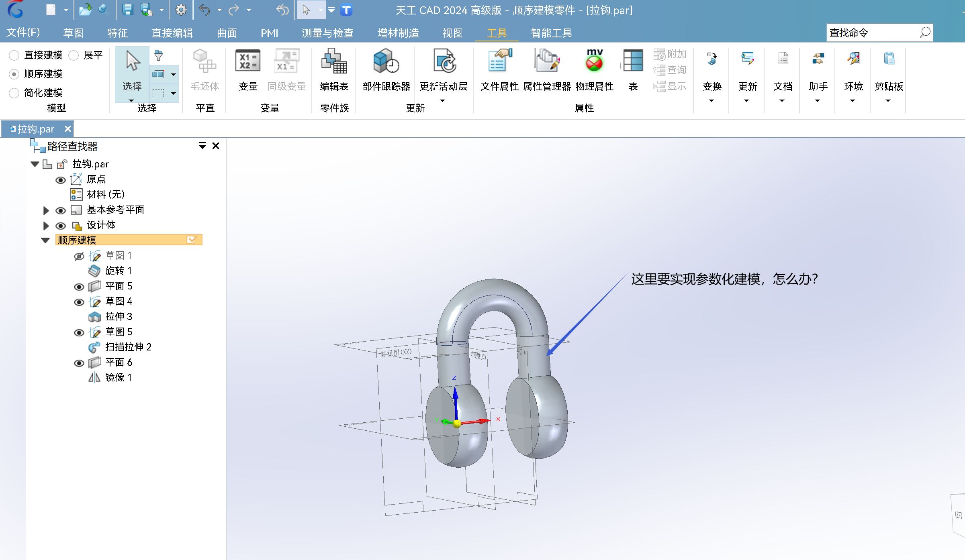This screenshot has height=560, width=965.
Task: Expand the 基本参考平面 tree node
Action: [46, 210]
